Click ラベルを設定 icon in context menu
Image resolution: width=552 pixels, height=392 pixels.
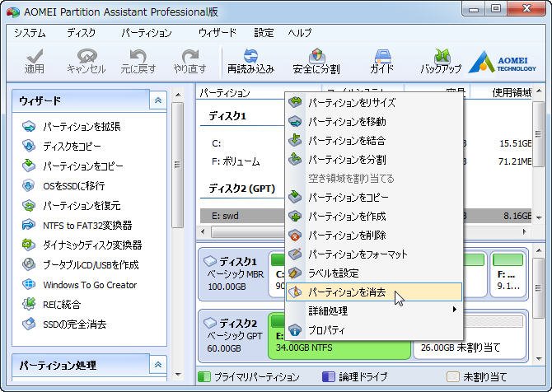coord(295,273)
